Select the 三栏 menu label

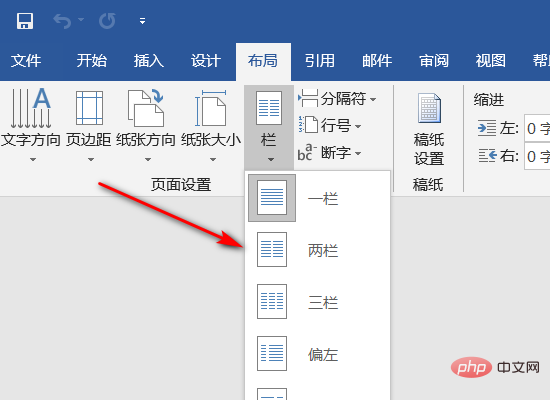coord(323,302)
